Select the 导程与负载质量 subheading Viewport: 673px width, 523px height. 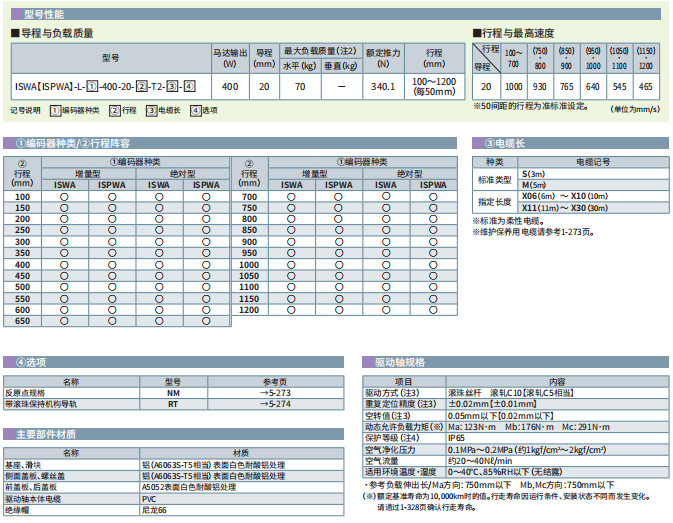tap(52, 33)
